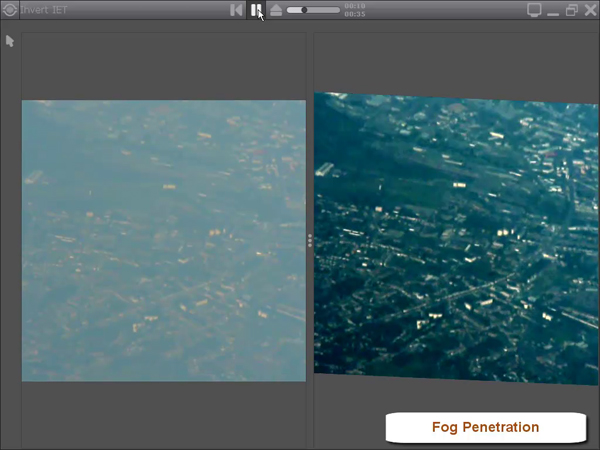
Task: Skip back to the beginning
Action: (236, 10)
